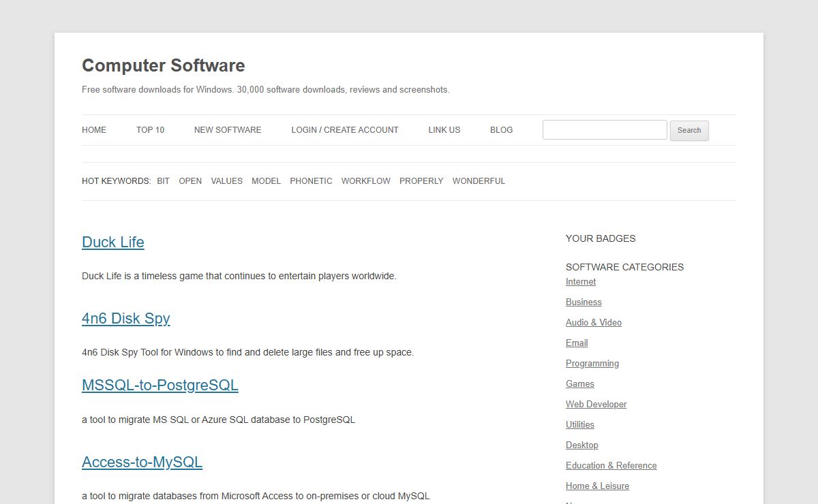This screenshot has height=504, width=818.
Task: Select hot keyword PHONETIC
Action: click(311, 181)
